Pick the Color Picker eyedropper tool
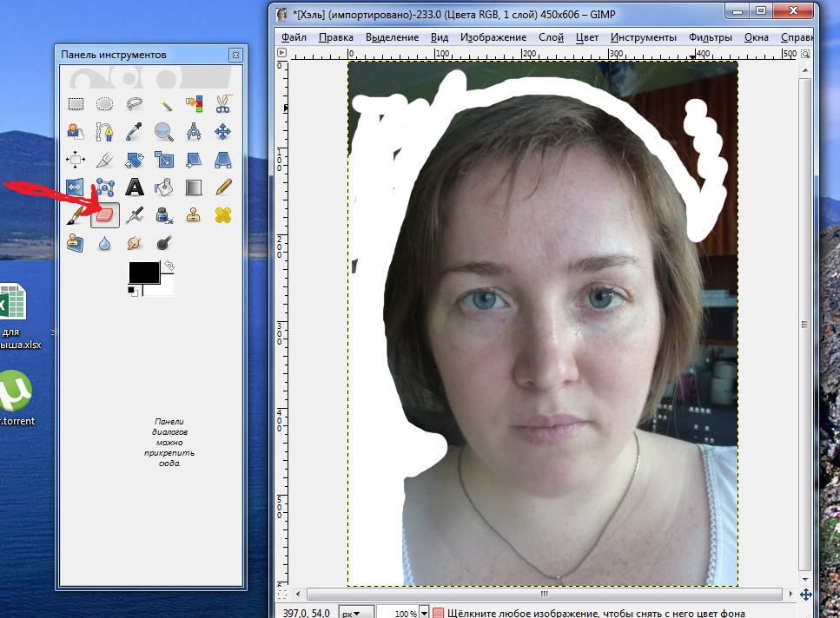Image resolution: width=840 pixels, height=618 pixels. pos(134,132)
